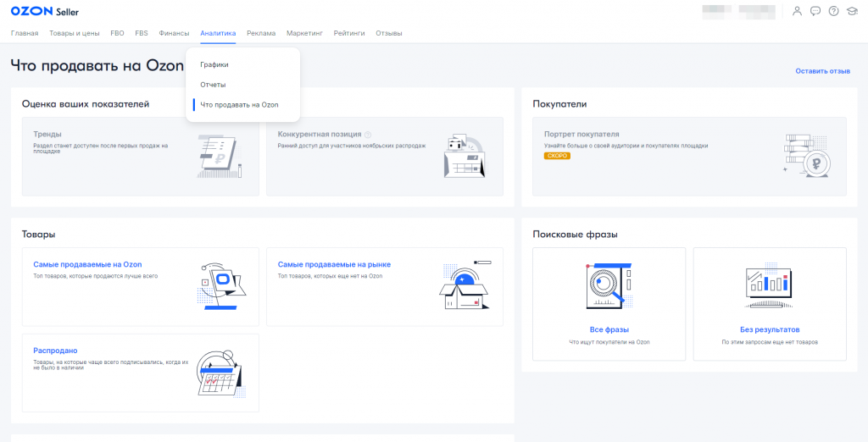Click text Топ товаров, которых еще нет на Ozon
This screenshot has width=868, height=442.
330,276
